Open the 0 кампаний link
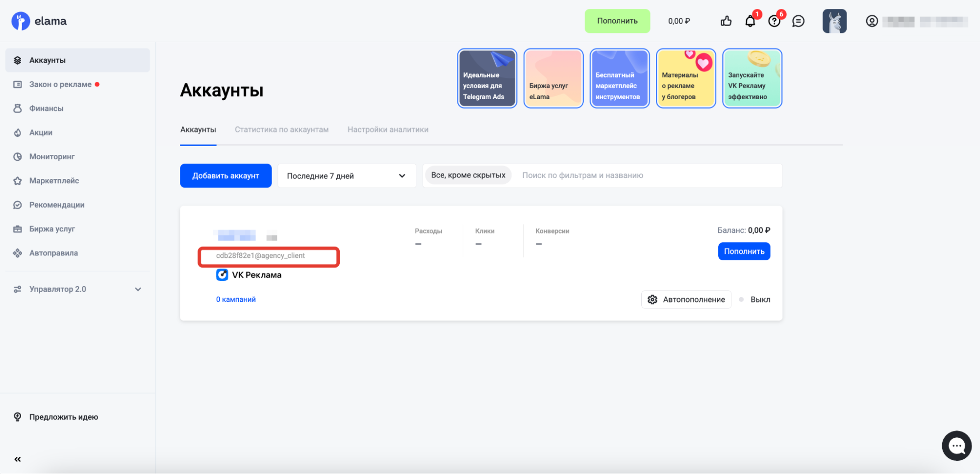 pos(236,299)
